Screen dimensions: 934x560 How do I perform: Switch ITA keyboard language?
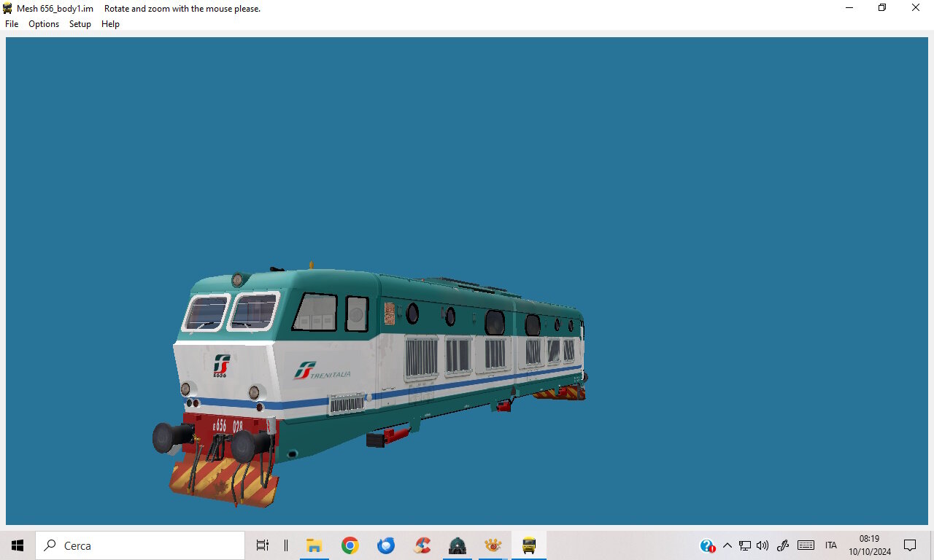831,545
